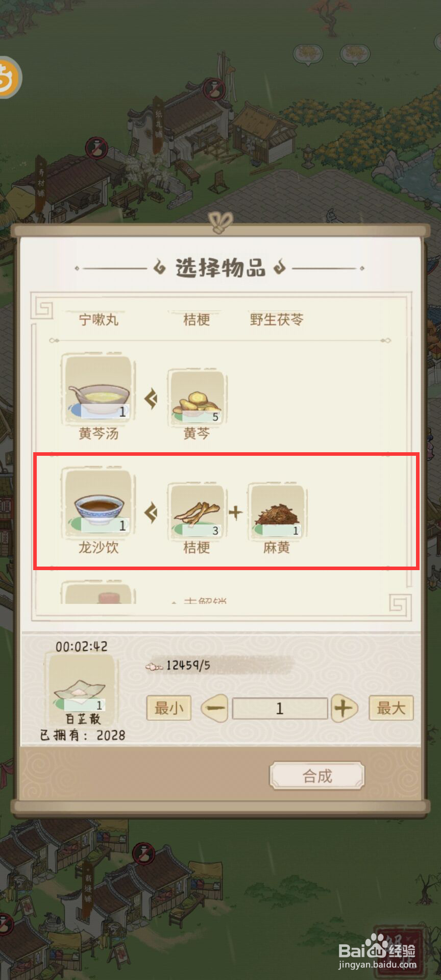Select the 宁嗽丸 label
441x980 pixels.
pos(99,320)
